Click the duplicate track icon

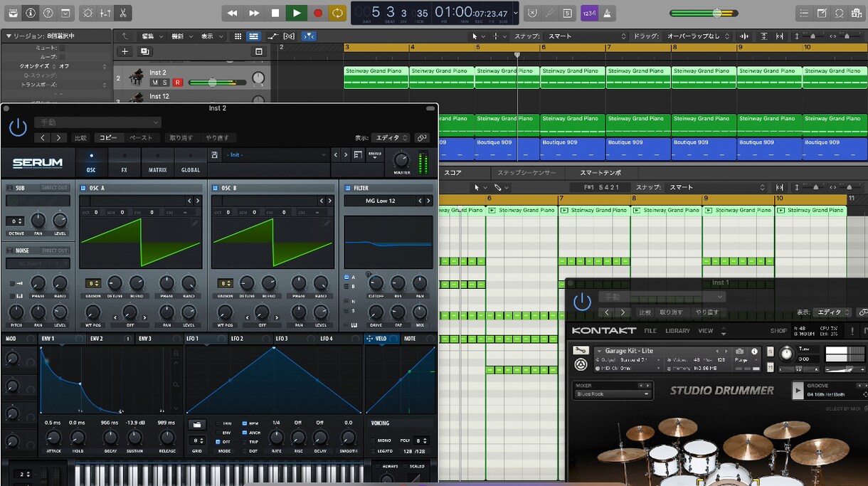pyautogui.click(x=144, y=51)
